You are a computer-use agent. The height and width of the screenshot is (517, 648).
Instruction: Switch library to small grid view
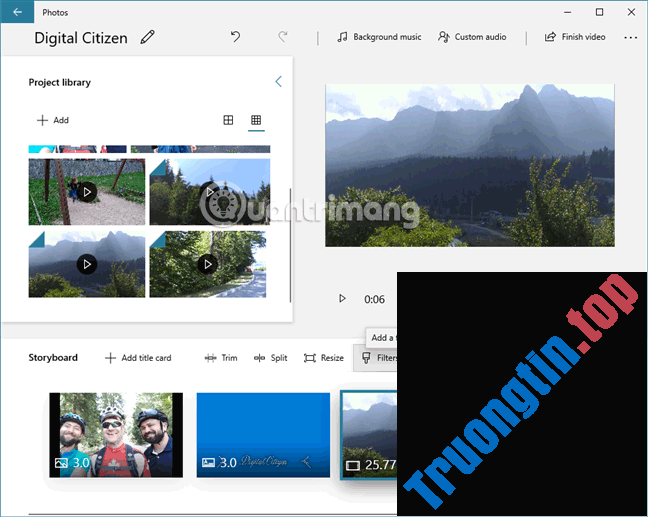click(x=256, y=120)
